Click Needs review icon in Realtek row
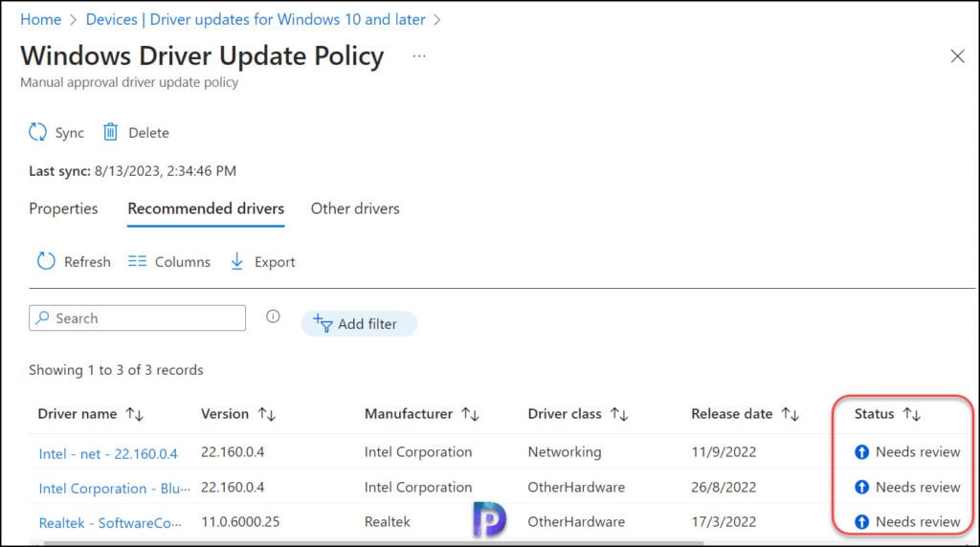 click(862, 522)
